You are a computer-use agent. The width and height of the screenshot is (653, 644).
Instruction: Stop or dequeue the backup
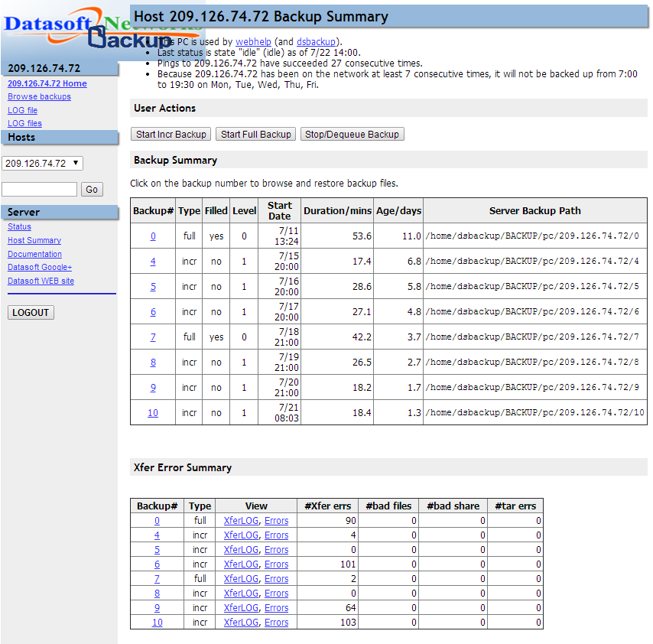tap(352, 135)
